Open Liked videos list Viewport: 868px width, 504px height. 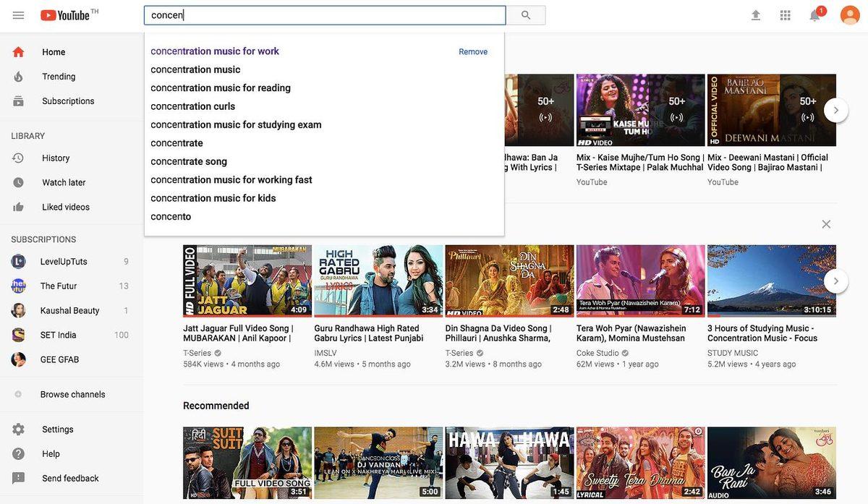(71, 207)
